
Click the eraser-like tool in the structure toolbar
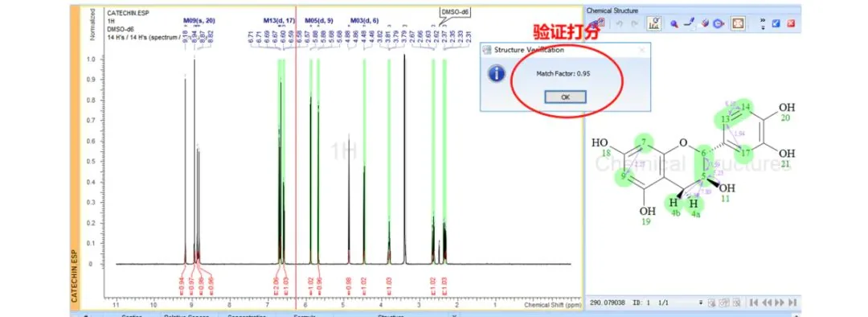pos(706,23)
